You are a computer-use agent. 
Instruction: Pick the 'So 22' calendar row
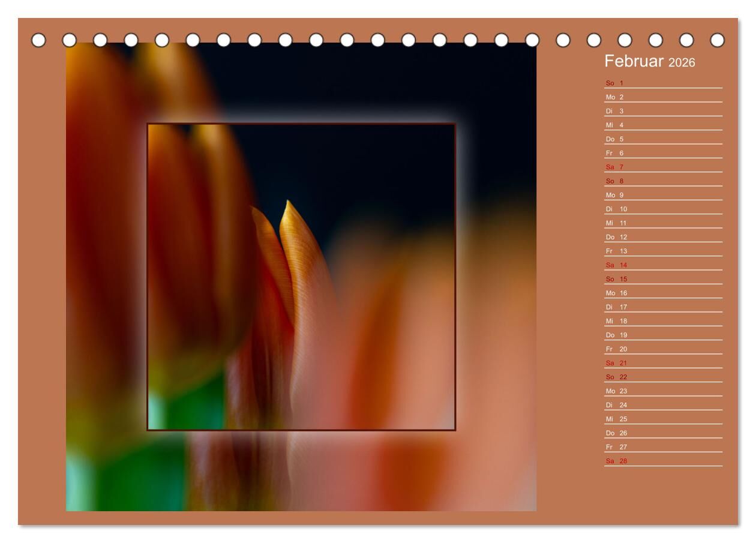click(x=616, y=377)
